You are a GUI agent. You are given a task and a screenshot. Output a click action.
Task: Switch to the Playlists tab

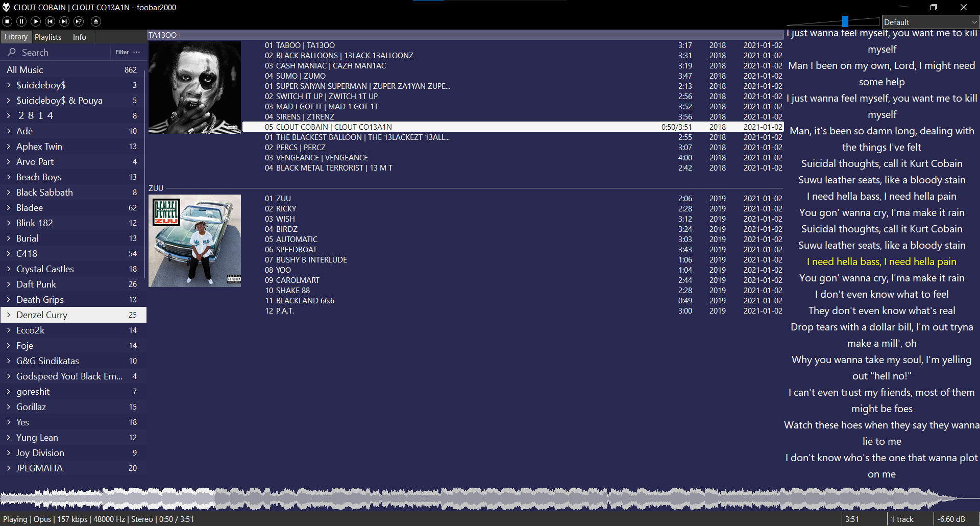point(48,37)
